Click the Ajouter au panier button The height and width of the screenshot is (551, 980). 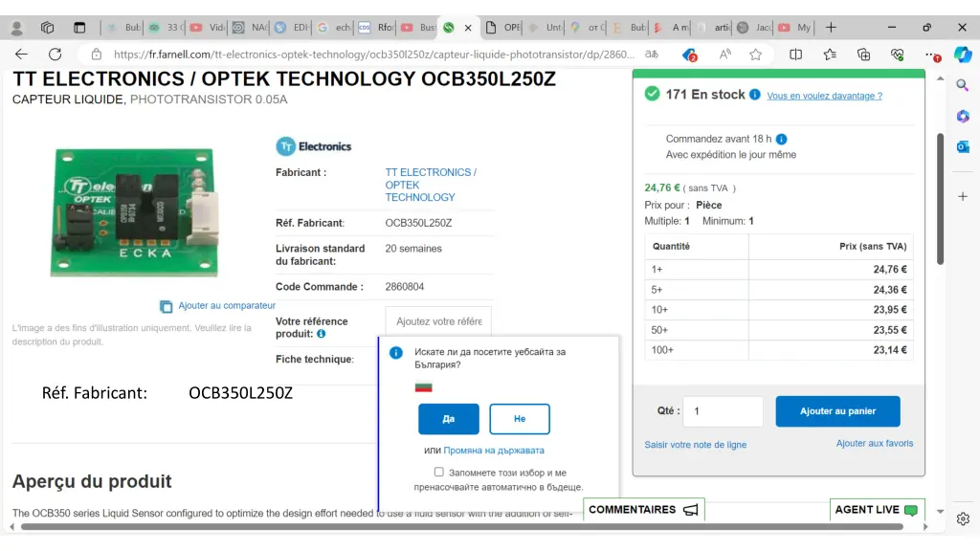click(837, 411)
